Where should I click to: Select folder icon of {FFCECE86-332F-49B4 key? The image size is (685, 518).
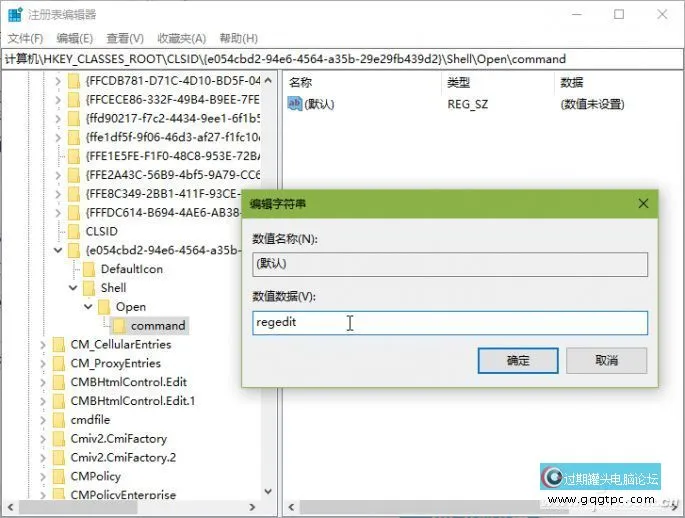[x=74, y=100]
